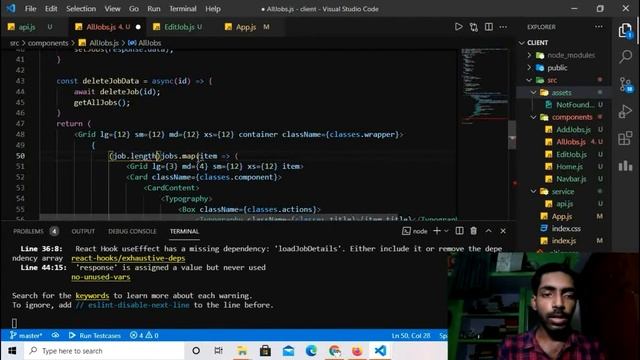This screenshot has width=640, height=360.
Task: Open Navbar.js in the explorer
Action: (x=571, y=179)
